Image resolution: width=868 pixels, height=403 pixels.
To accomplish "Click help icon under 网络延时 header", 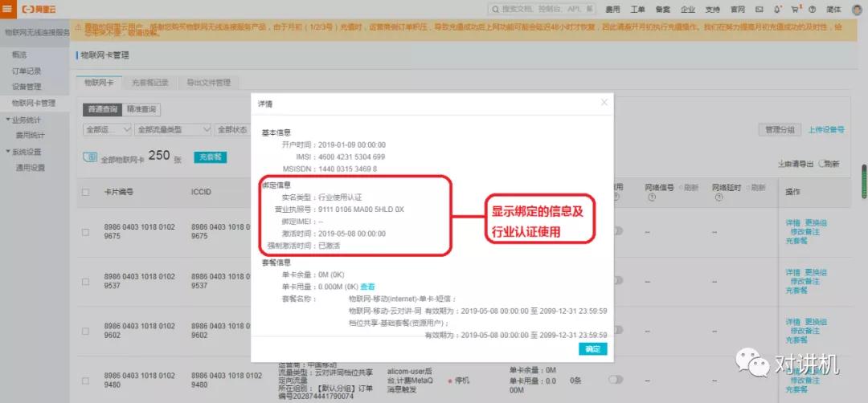I will coord(719,197).
